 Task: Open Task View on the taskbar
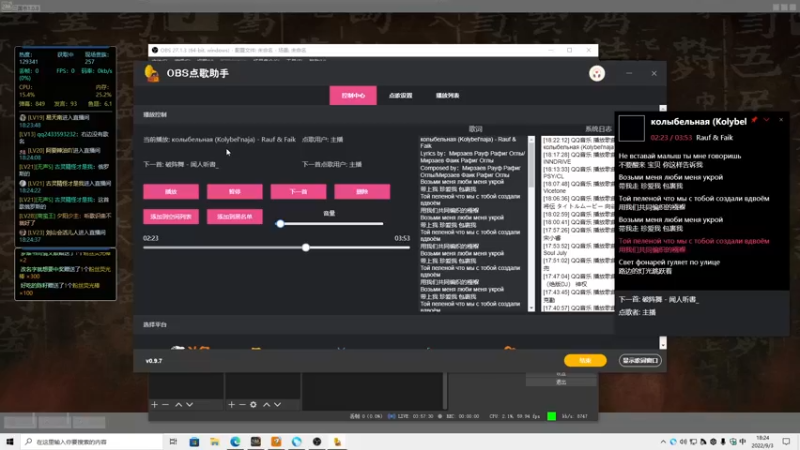(173, 442)
